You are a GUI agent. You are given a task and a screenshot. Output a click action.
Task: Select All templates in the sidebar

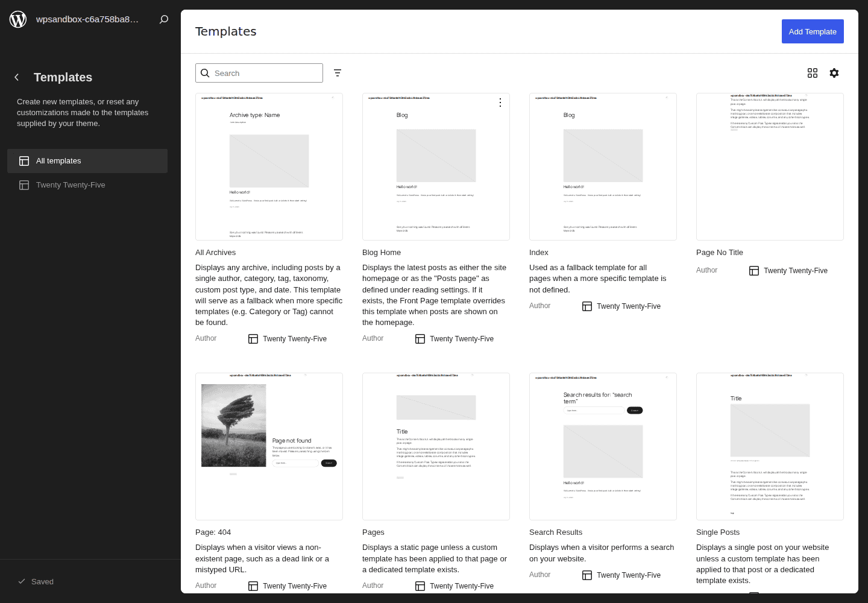87,161
